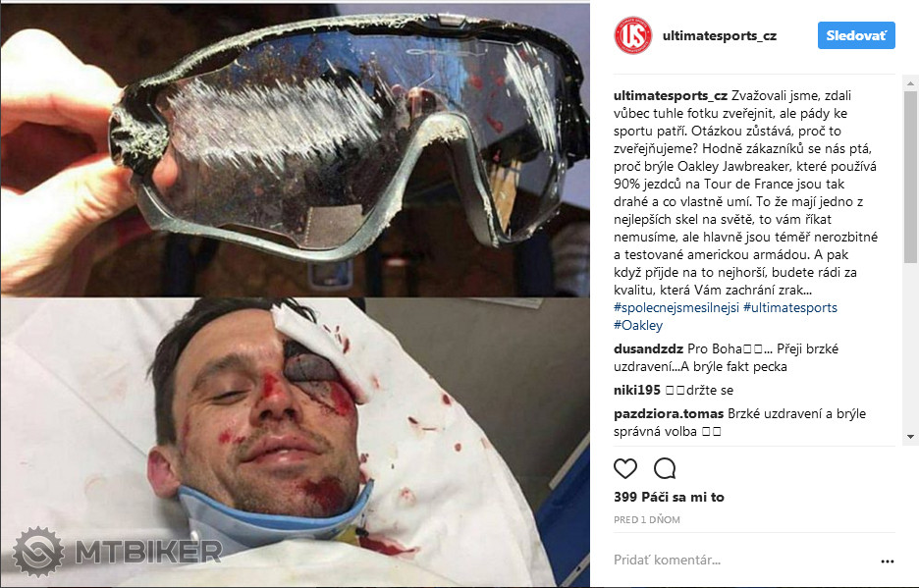
Task: Open ultimatesports_cz username in header
Action: pyautogui.click(x=719, y=35)
